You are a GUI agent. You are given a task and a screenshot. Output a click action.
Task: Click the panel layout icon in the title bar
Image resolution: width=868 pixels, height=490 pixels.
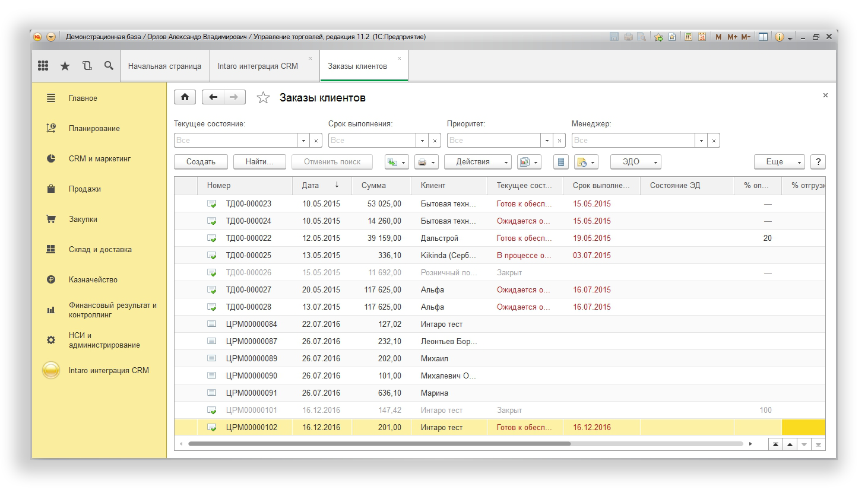click(763, 37)
